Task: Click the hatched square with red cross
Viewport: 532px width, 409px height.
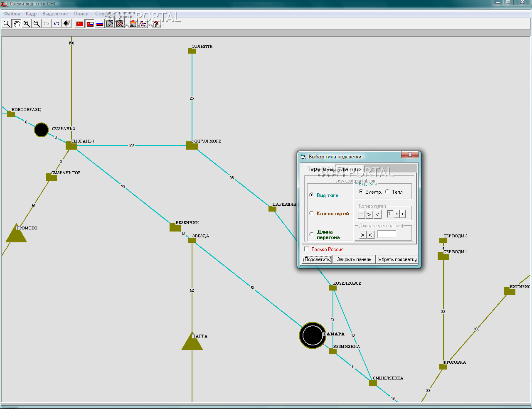Action: (120, 24)
